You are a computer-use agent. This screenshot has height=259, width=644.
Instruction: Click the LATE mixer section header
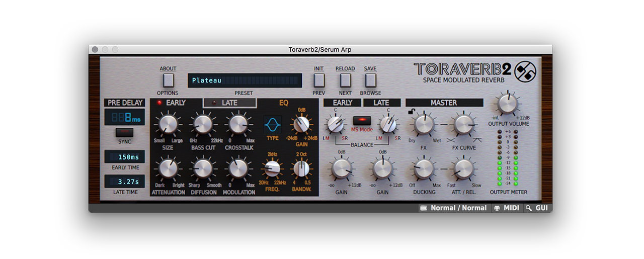point(382,103)
